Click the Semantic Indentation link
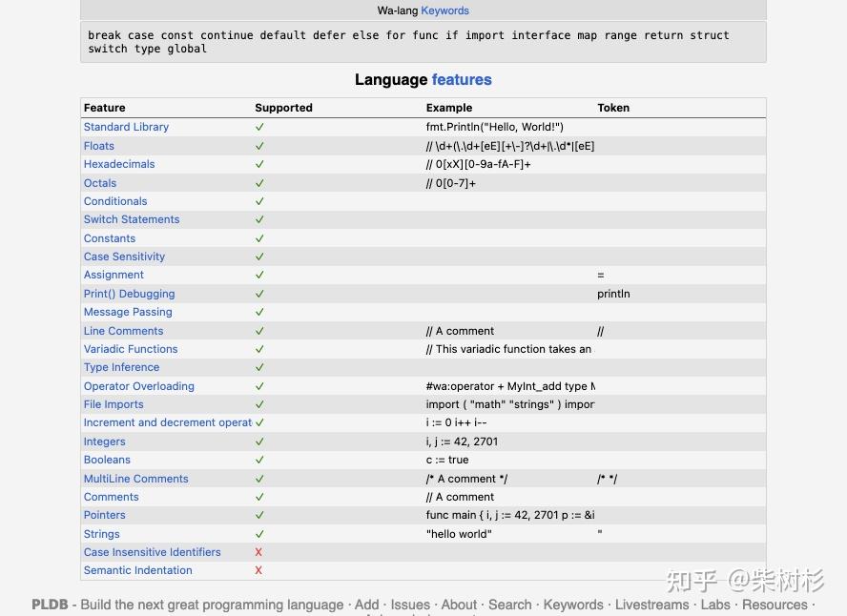The image size is (847, 616). (x=138, y=570)
